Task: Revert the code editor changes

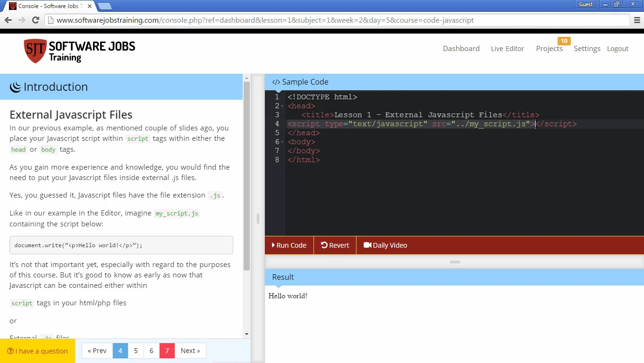Action: pyautogui.click(x=335, y=245)
